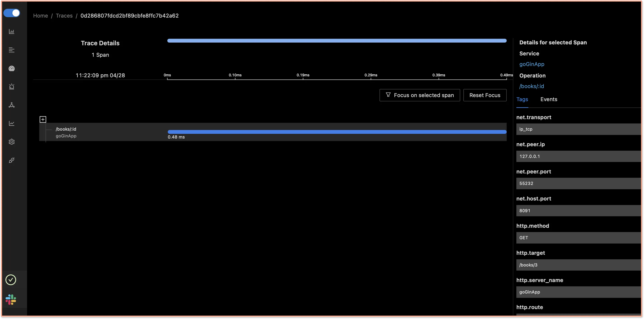Click the http.server_name value goGinApp
This screenshot has height=319, width=644.
[579, 292]
